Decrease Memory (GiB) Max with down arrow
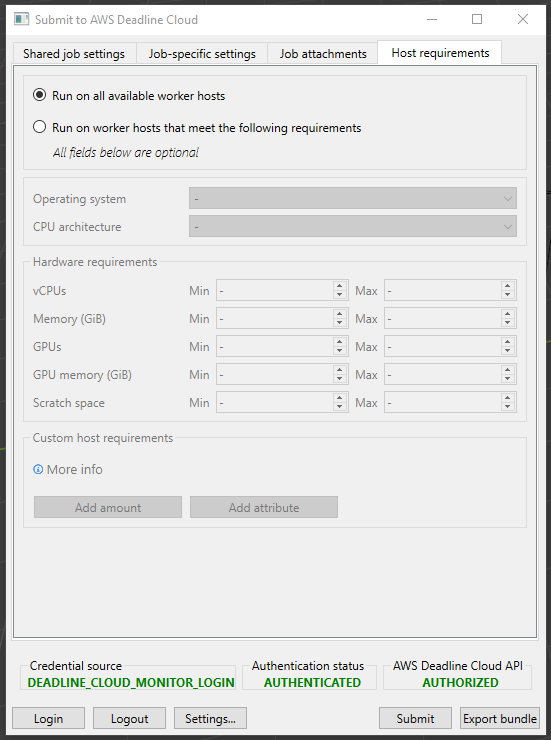Image resolution: width=551 pixels, height=740 pixels. click(x=508, y=323)
